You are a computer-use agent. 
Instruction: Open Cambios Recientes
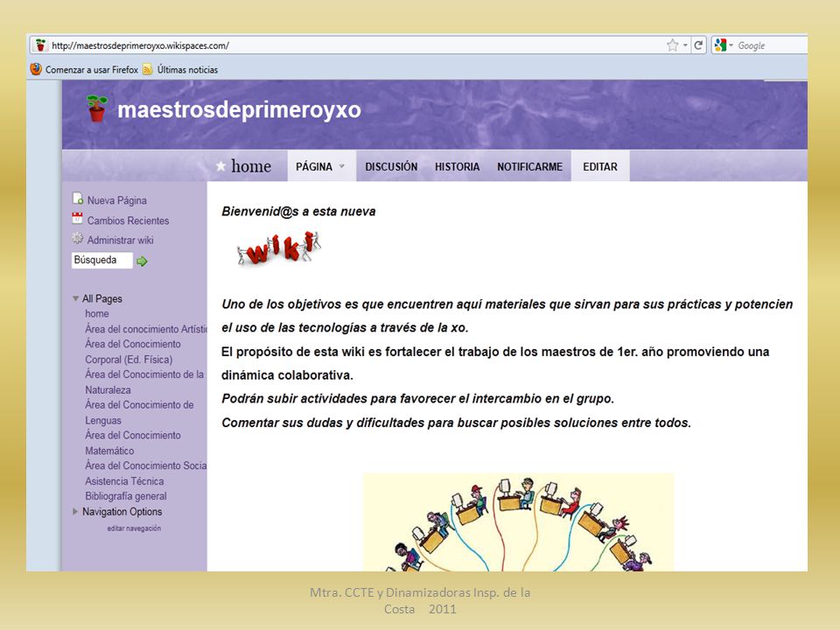(128, 220)
